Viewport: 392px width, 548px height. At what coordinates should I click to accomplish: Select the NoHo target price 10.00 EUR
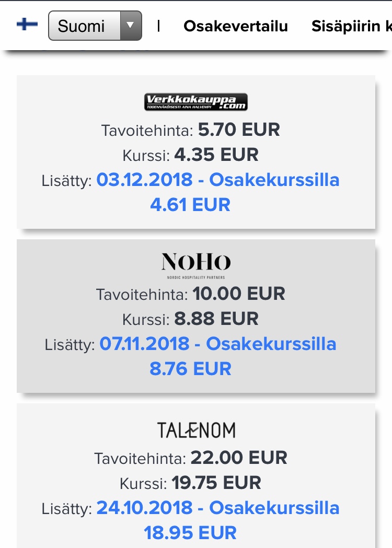tap(239, 294)
